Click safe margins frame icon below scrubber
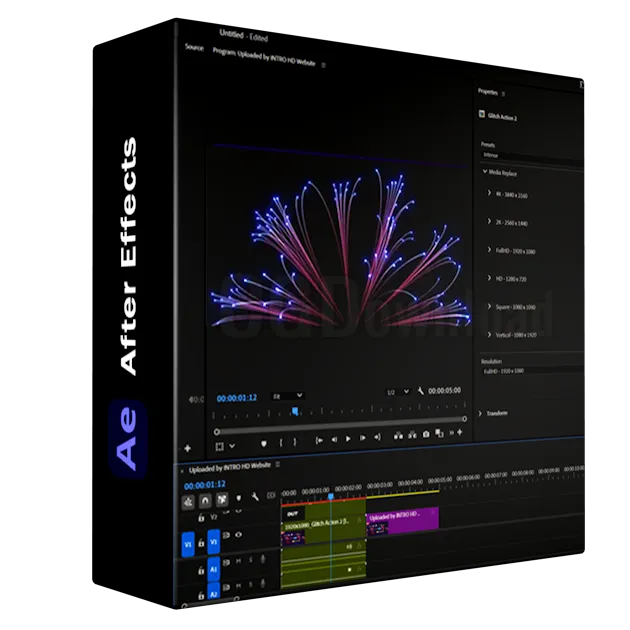Image resolution: width=630 pixels, height=630 pixels. click(x=219, y=446)
